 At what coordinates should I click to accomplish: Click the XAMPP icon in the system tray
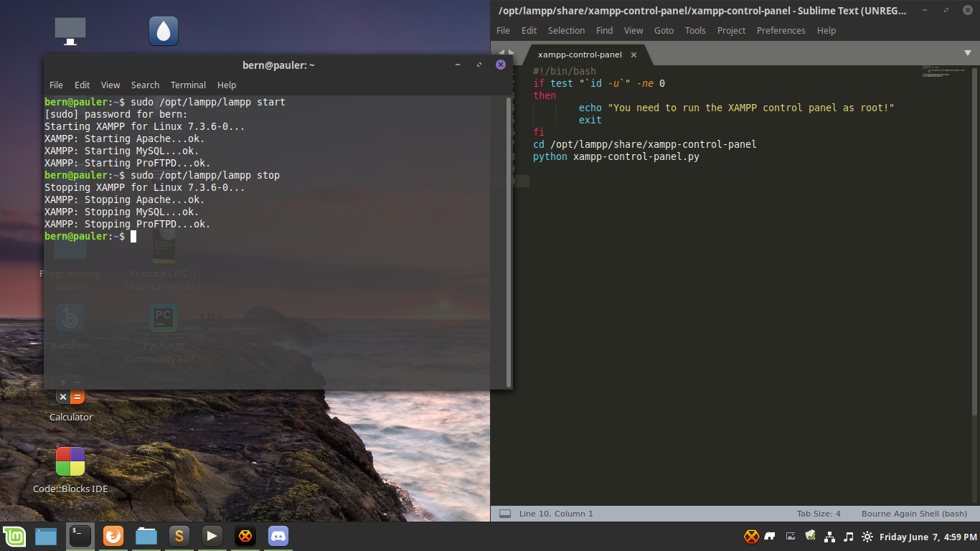(751, 537)
